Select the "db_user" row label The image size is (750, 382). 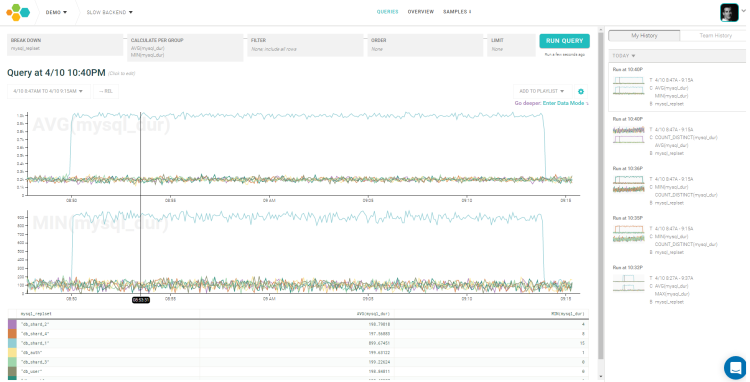point(31,371)
